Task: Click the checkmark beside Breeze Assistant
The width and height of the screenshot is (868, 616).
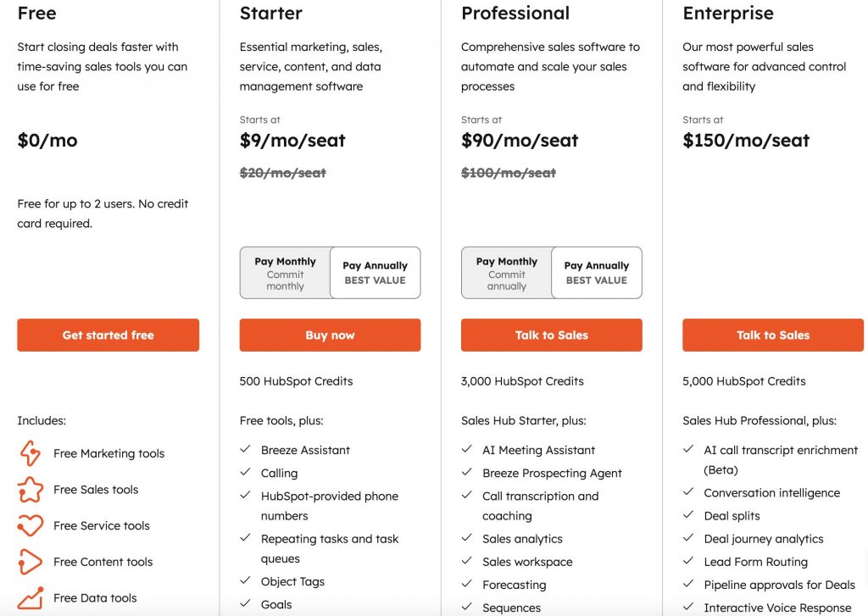Action: (x=246, y=449)
